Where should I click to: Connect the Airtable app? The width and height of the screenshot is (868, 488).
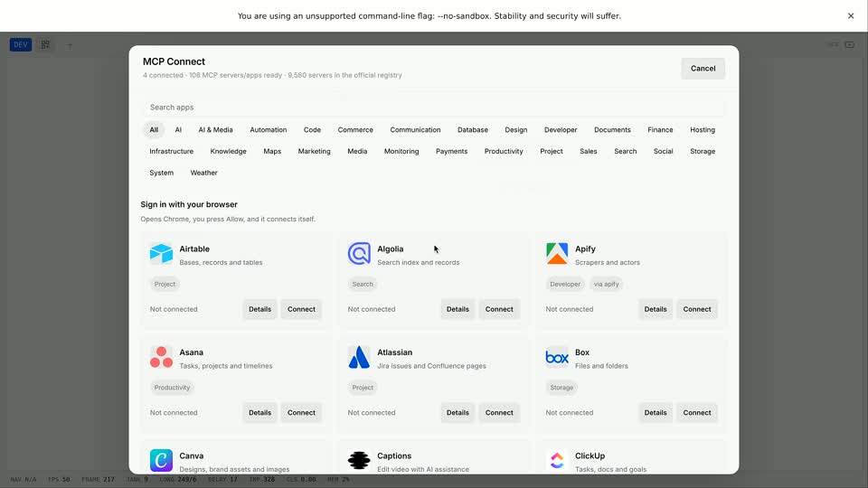301,309
